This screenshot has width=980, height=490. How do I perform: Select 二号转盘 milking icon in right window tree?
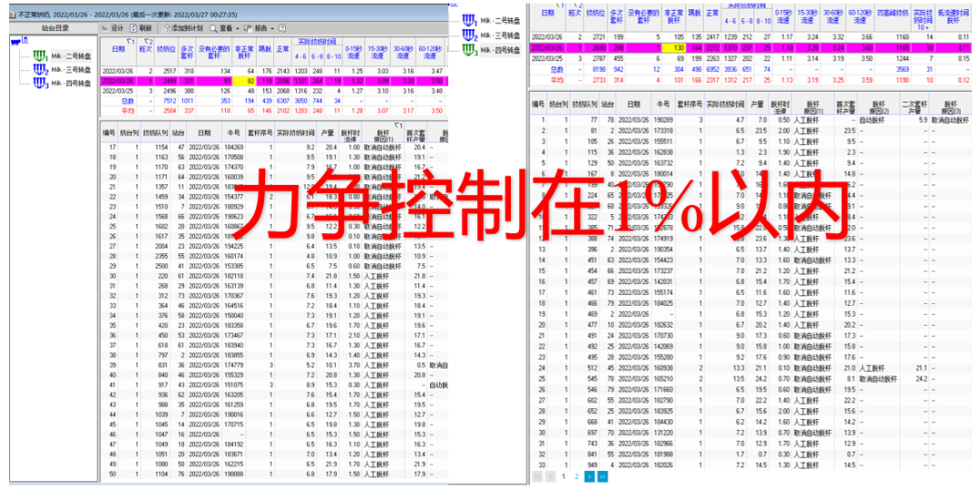tap(469, 21)
